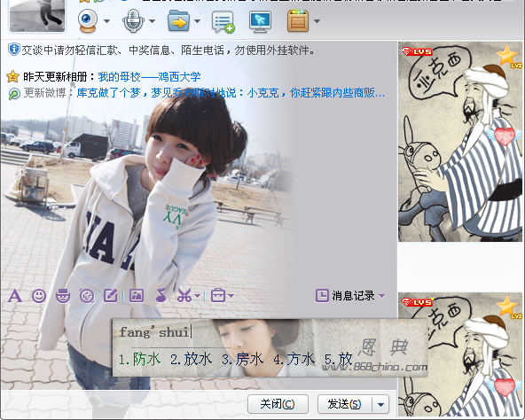
Task: Open font settings with the A icon
Action: click(x=14, y=296)
